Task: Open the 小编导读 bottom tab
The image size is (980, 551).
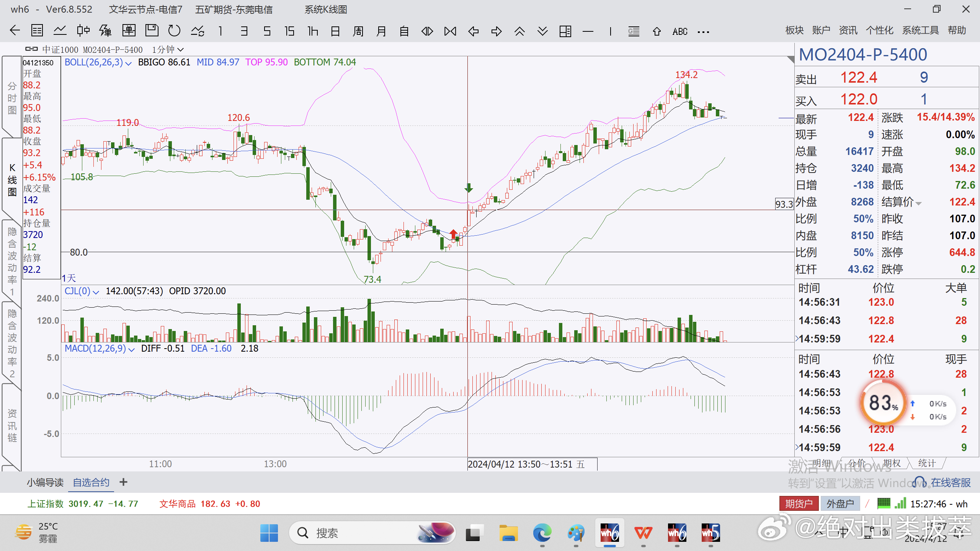Action: tap(45, 483)
